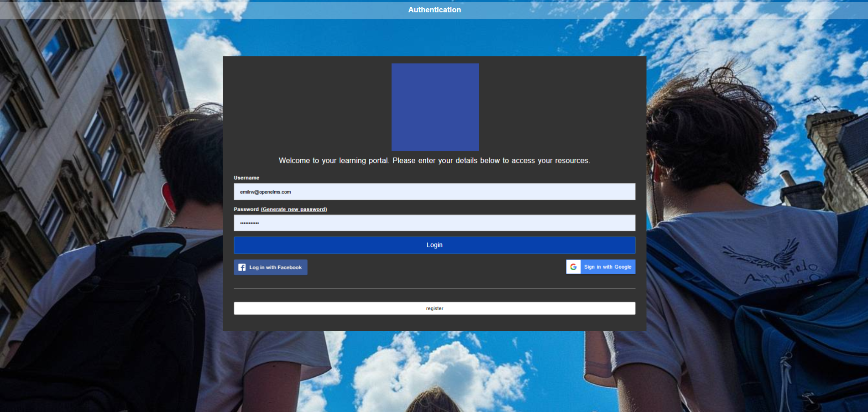This screenshot has height=412, width=868.
Task: Select the Log in with Facebook text
Action: [275, 267]
